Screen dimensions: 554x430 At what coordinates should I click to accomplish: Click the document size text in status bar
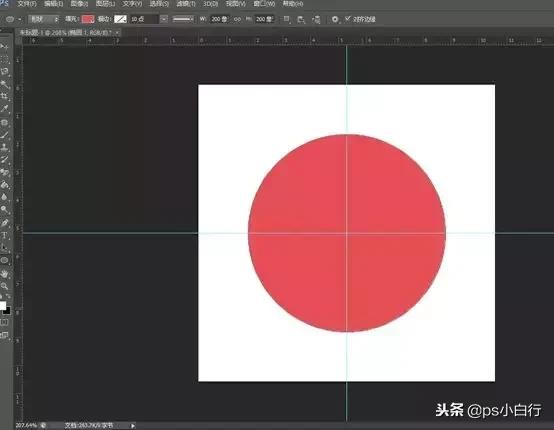[x=89, y=425]
